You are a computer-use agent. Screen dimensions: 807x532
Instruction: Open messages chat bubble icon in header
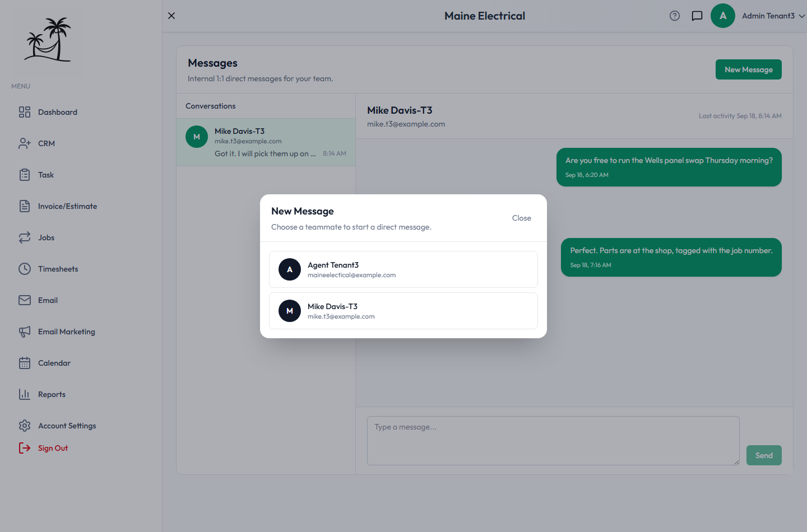click(697, 16)
